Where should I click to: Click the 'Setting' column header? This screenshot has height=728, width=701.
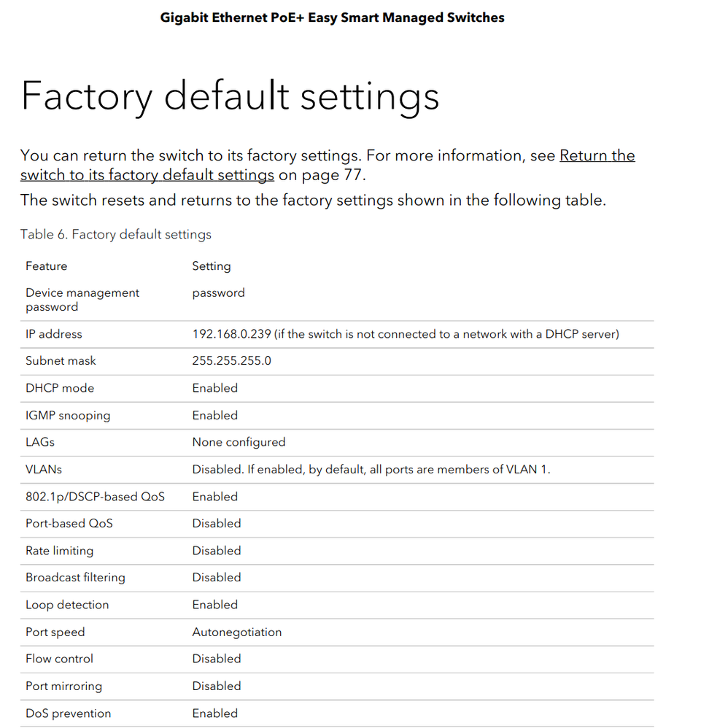coord(212,266)
